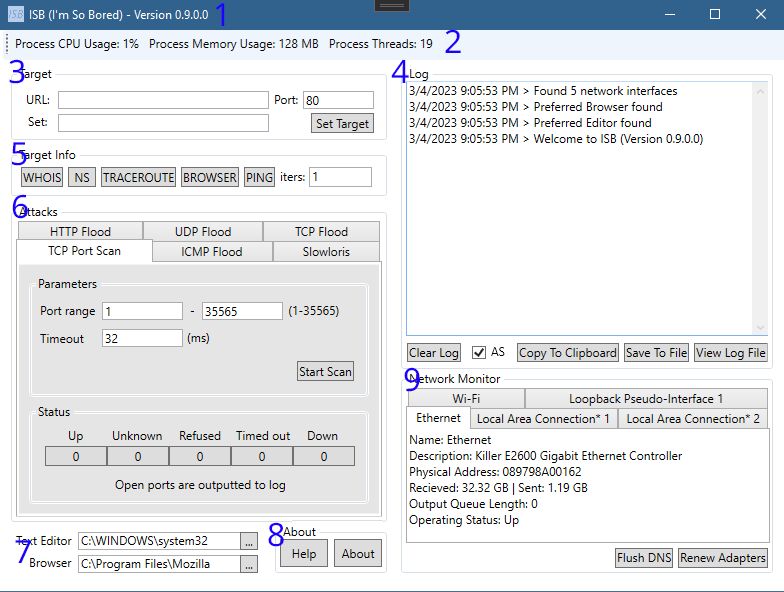The width and height of the screenshot is (784, 592).
Task: Click the Renew Adapters button
Action: (722, 558)
